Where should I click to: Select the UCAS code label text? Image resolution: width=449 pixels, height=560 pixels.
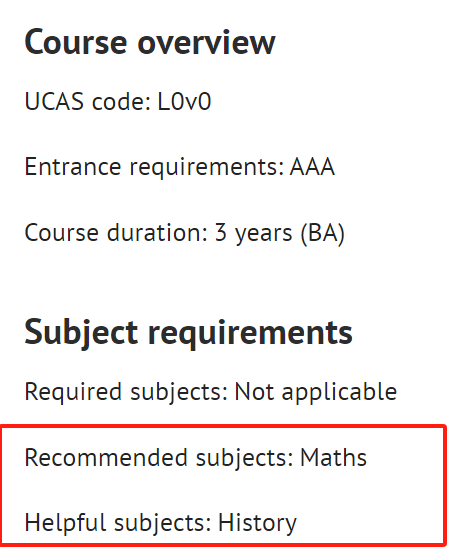[x=88, y=101]
